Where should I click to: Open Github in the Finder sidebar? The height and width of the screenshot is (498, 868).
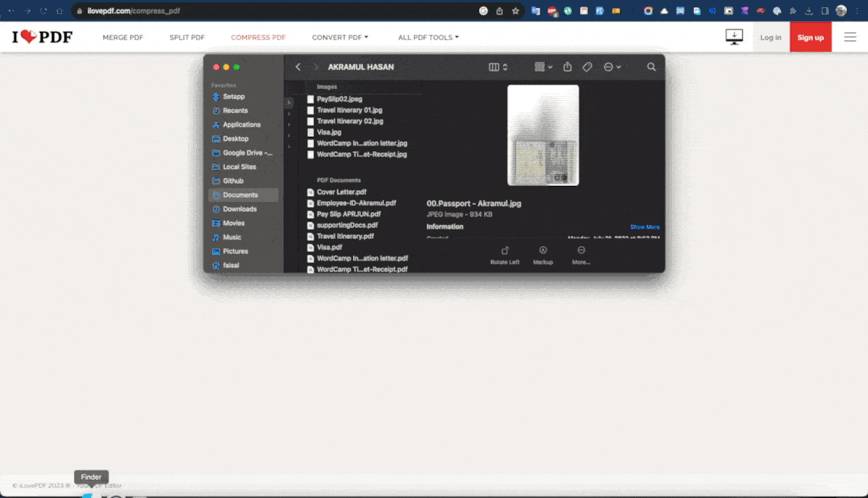coord(243,181)
